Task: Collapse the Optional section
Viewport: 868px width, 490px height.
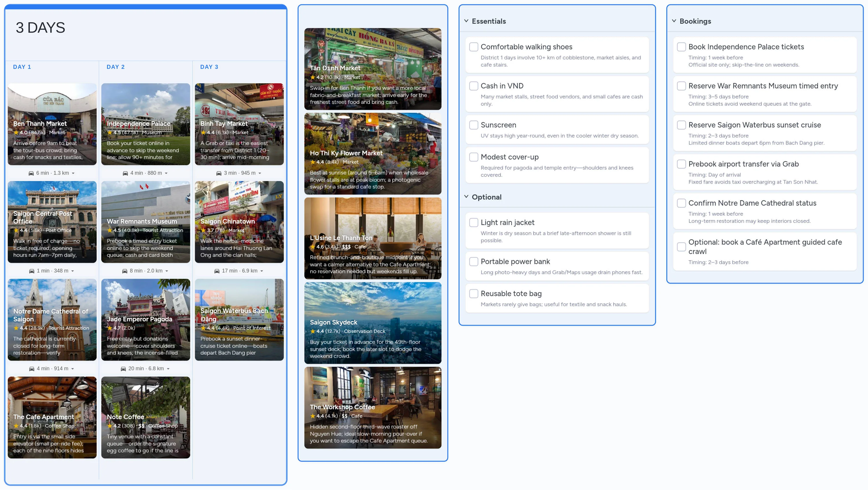Action: tap(466, 197)
